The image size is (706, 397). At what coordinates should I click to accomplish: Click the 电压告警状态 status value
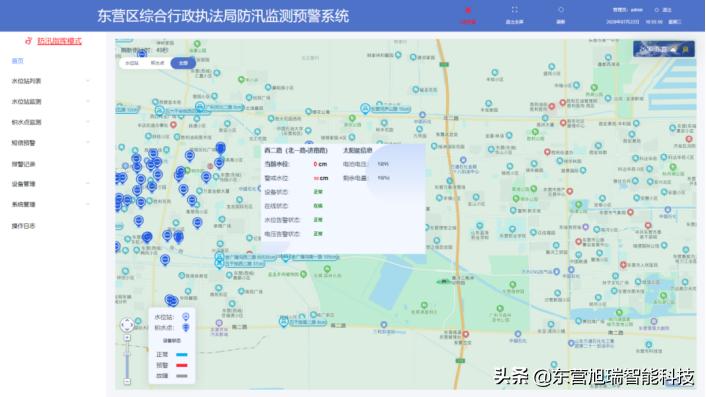click(x=318, y=234)
